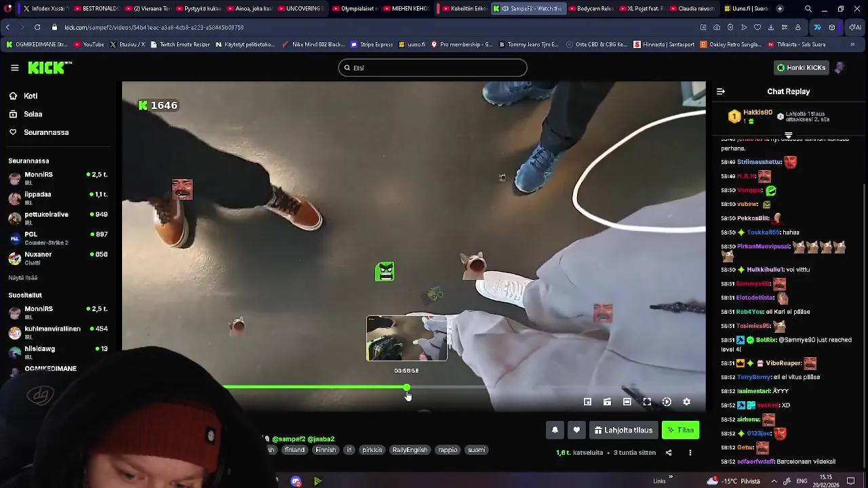This screenshot has width=868, height=488.
Task: Switch to the Bodycam Rele tab
Action: coord(590,9)
